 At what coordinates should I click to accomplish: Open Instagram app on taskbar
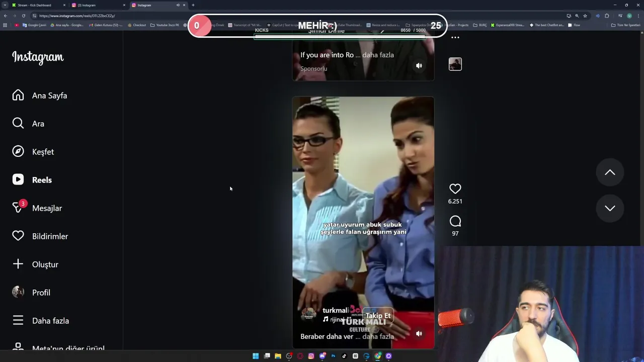pos(311,356)
